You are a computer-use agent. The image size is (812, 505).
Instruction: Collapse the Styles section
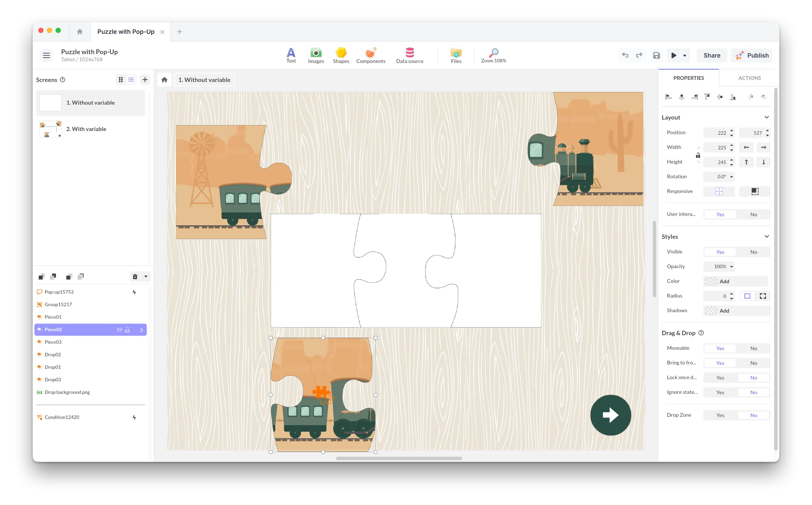766,236
